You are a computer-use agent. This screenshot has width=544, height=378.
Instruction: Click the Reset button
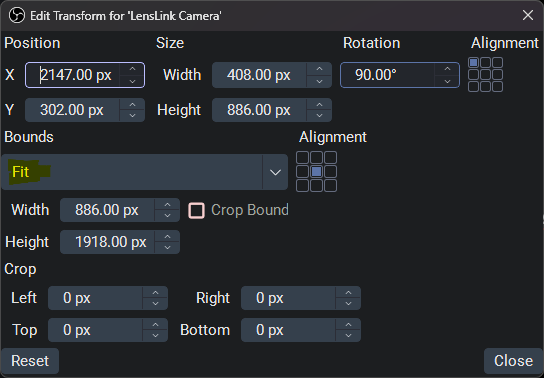pyautogui.click(x=30, y=361)
